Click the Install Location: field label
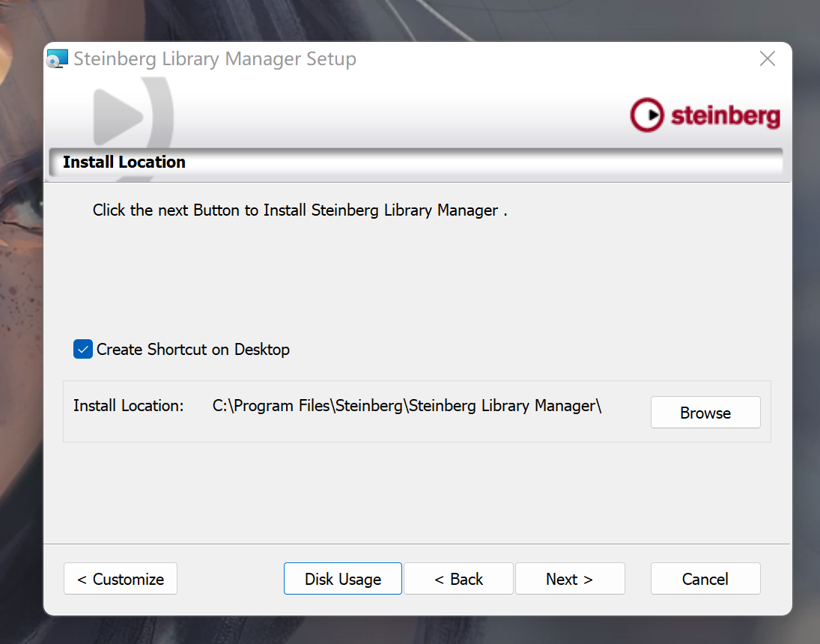 coord(129,406)
